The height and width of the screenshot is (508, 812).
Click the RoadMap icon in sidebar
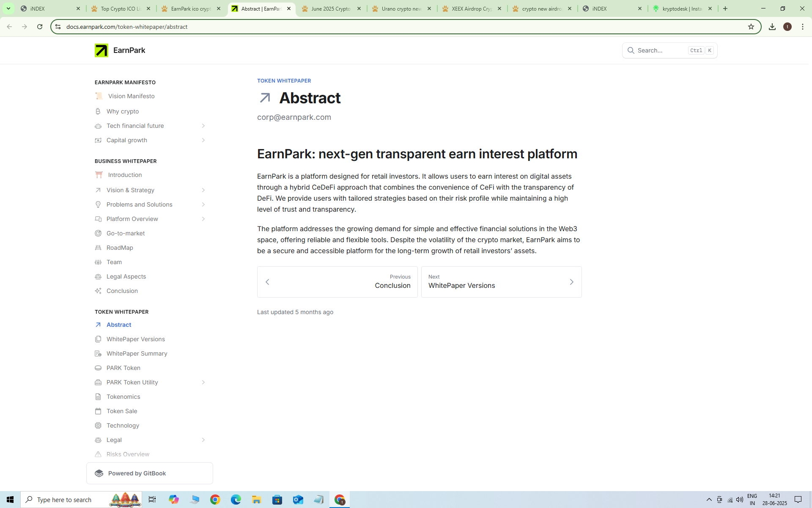pyautogui.click(x=98, y=248)
